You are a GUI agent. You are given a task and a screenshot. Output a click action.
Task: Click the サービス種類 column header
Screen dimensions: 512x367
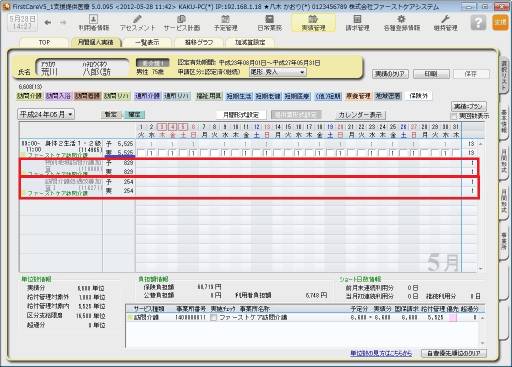pos(149,309)
